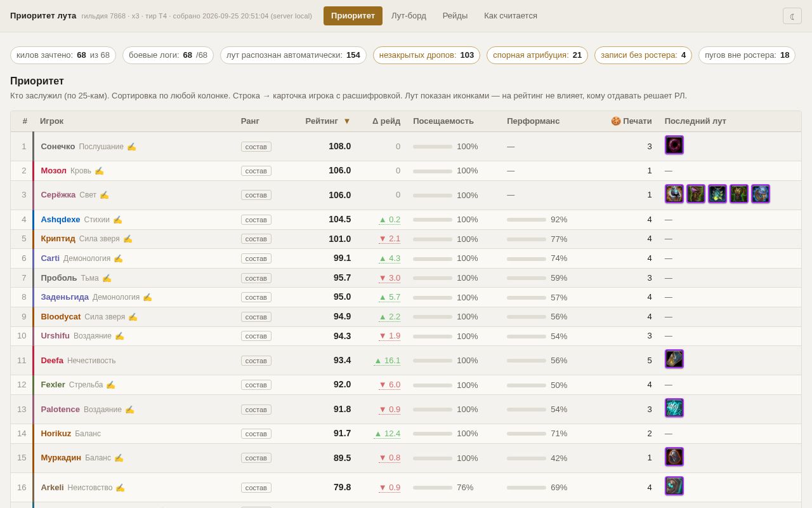
Task: Sort table by the Печати column
Action: pyautogui.click(x=631, y=121)
